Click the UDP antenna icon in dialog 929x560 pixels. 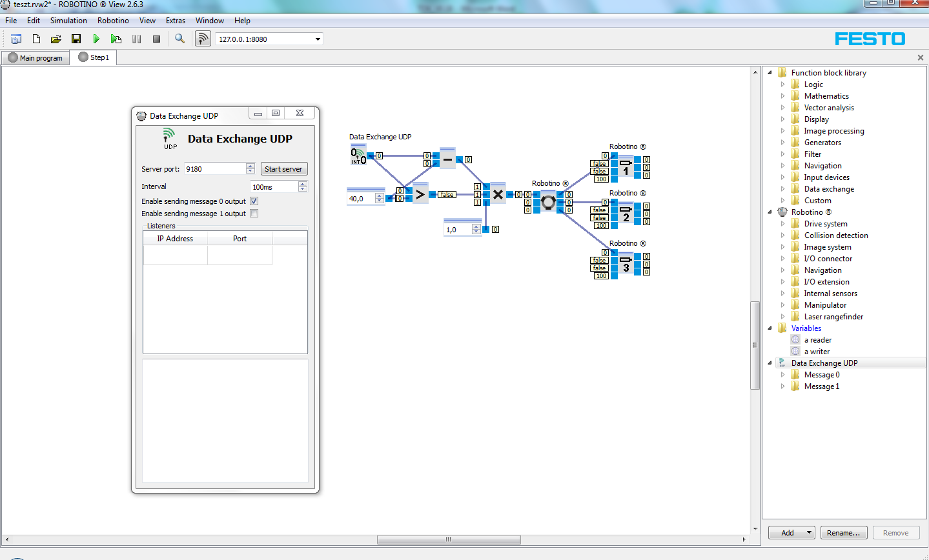pos(169,138)
